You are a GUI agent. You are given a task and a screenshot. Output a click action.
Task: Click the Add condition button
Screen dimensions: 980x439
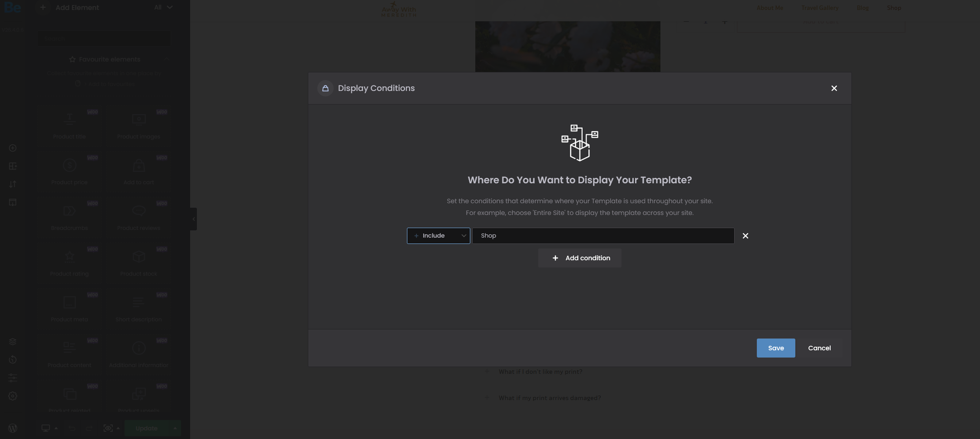[x=579, y=258]
